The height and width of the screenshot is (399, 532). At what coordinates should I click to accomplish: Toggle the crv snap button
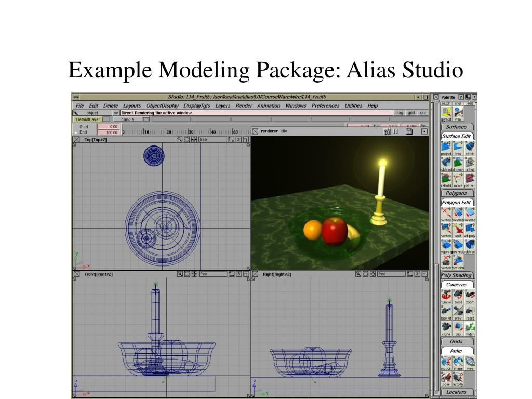pyautogui.click(x=423, y=113)
